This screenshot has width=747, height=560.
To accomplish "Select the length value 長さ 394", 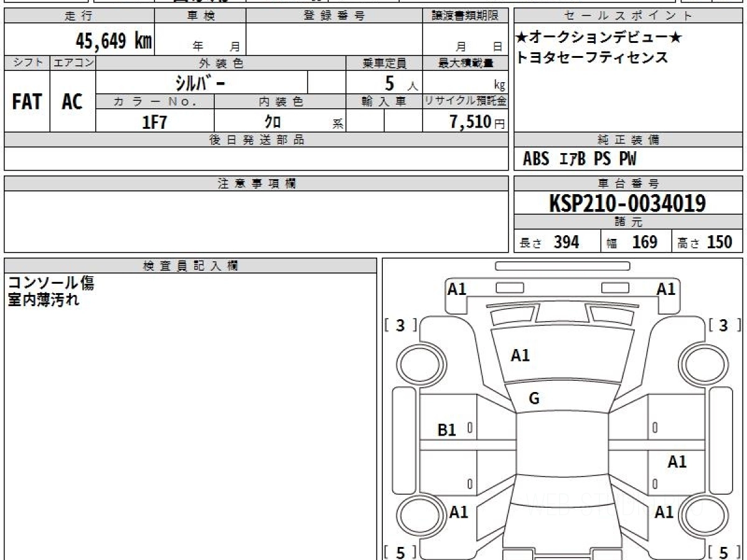I will [x=550, y=242].
